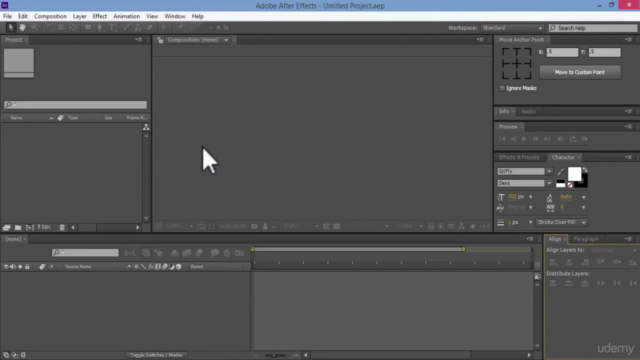Click the Project panel search field

point(76,105)
